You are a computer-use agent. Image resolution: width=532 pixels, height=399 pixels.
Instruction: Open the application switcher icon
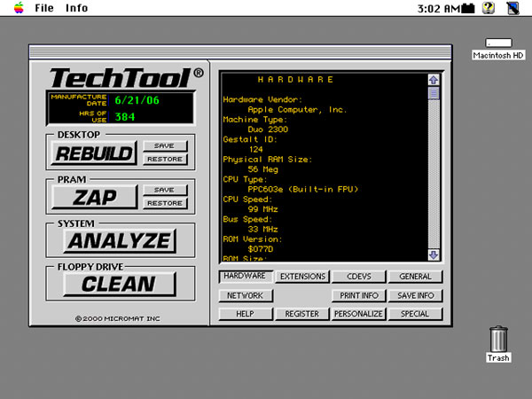(513, 8)
